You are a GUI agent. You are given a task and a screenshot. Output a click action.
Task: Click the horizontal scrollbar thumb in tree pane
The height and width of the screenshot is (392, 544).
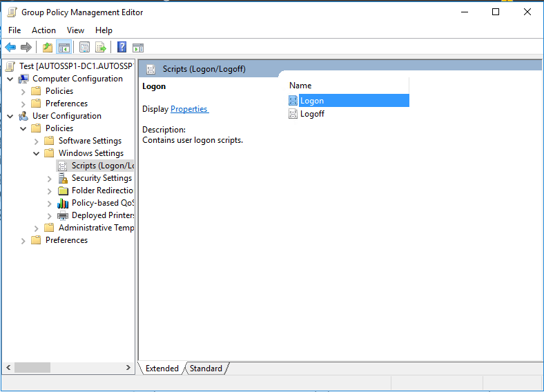32,367
